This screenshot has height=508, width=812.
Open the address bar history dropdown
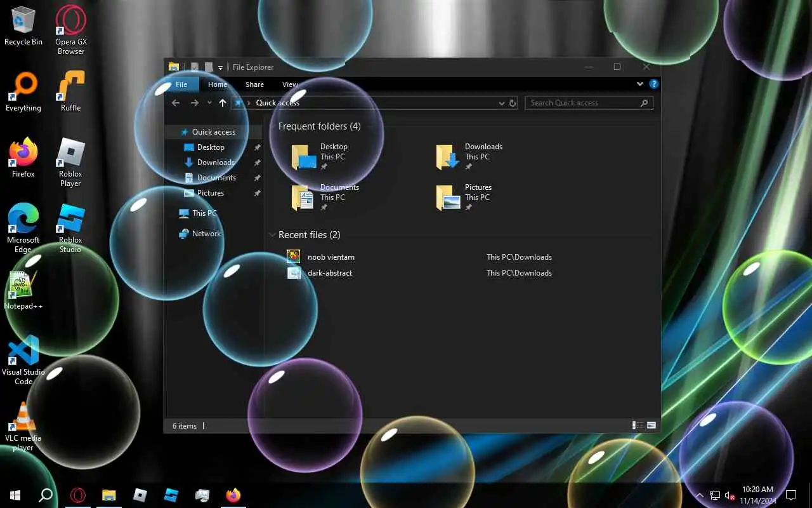click(x=502, y=103)
